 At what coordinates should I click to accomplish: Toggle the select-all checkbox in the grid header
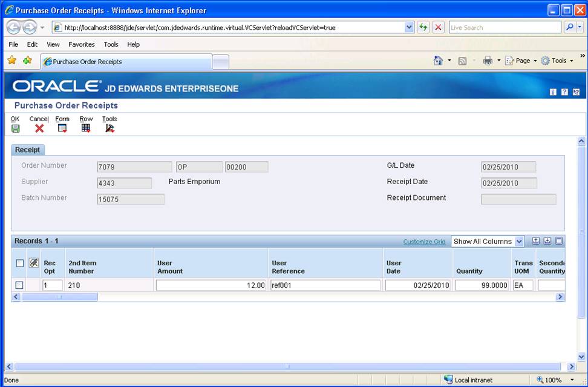pos(20,263)
